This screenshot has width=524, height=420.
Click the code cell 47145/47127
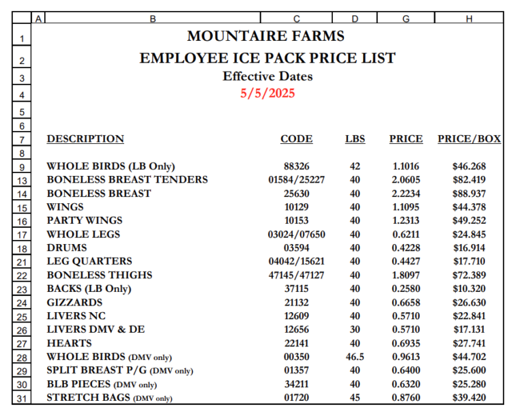pyautogui.click(x=297, y=275)
